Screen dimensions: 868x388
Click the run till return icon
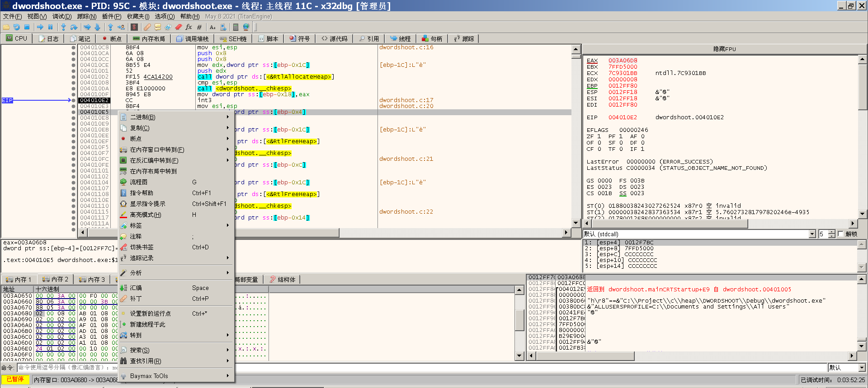point(110,27)
